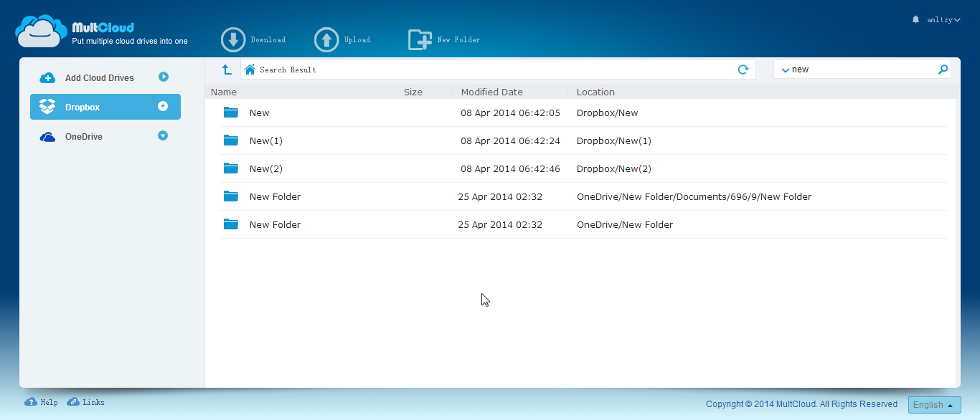Open the search scope dropdown arrow
Viewport: 980px width, 420px height.
coord(785,70)
